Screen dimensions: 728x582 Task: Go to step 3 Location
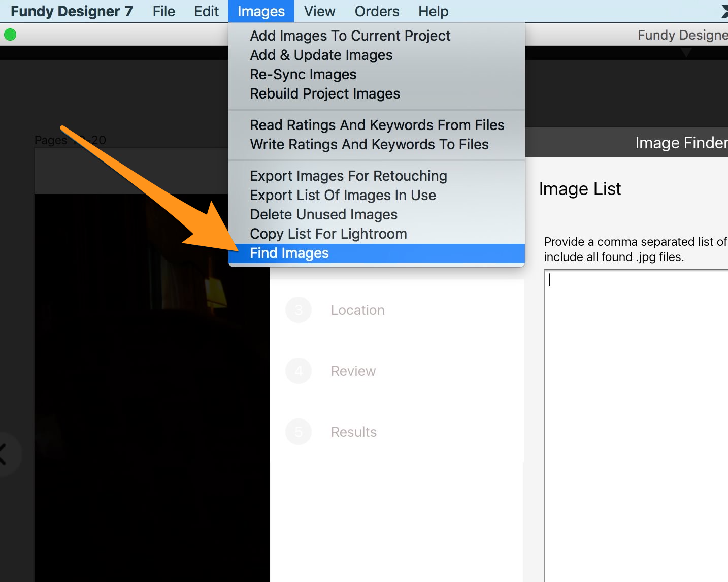point(357,310)
